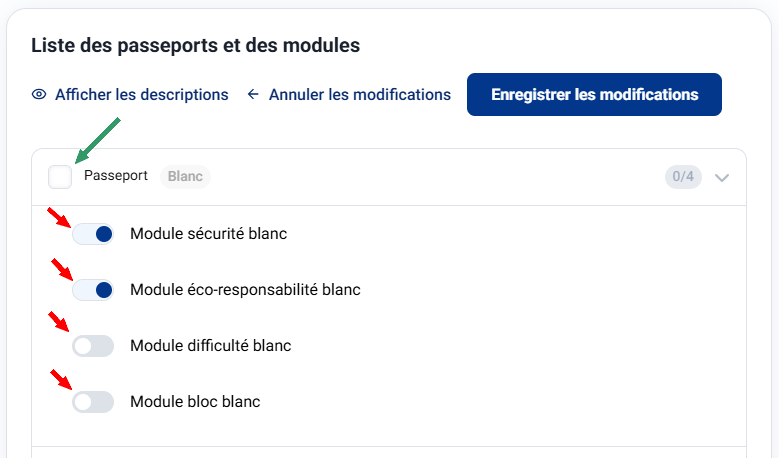Click the "Liste des passeports et des modules" heading
779x458 pixels.
pos(196,45)
